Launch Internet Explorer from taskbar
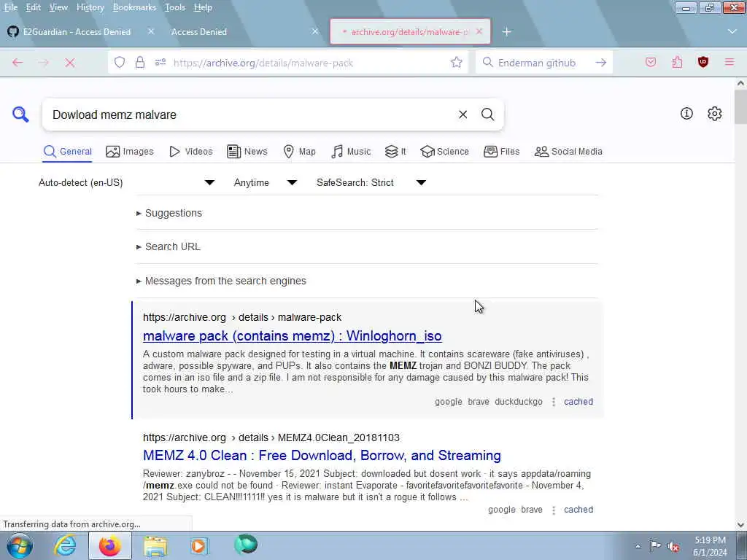The height and width of the screenshot is (560, 747). pos(64,545)
